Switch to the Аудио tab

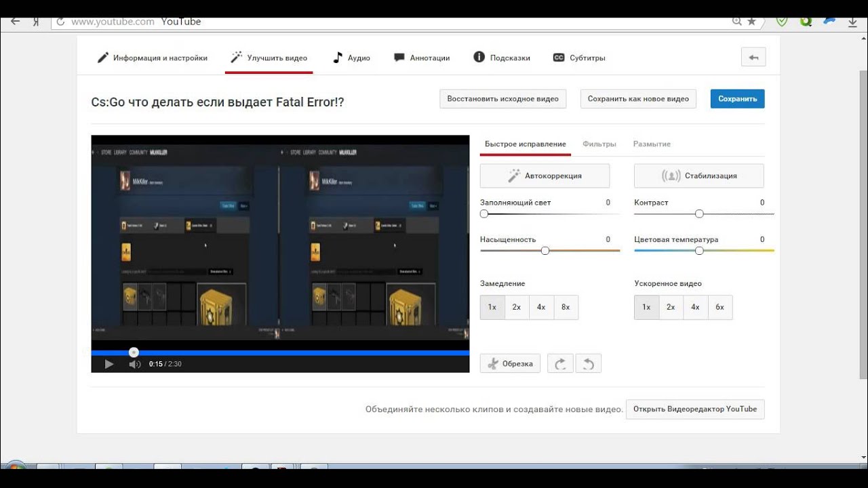[351, 58]
